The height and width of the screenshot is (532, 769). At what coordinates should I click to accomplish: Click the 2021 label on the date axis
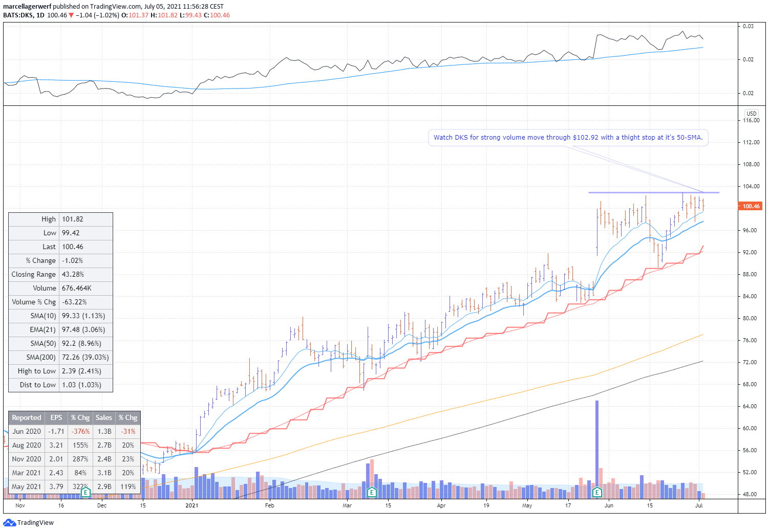click(191, 506)
